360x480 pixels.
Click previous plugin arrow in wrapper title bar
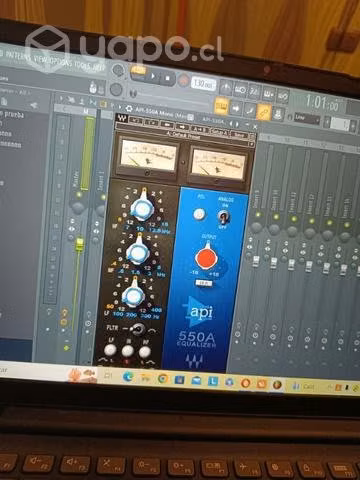pos(232,123)
